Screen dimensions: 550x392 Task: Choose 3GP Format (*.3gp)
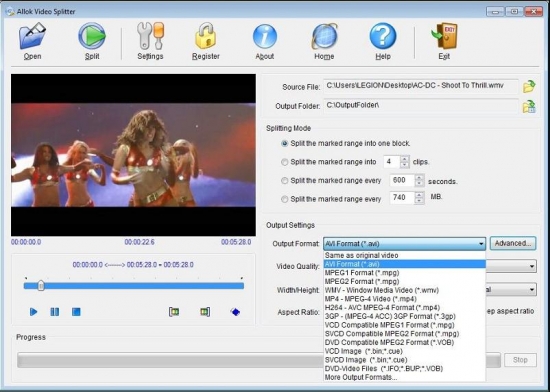tap(404, 316)
